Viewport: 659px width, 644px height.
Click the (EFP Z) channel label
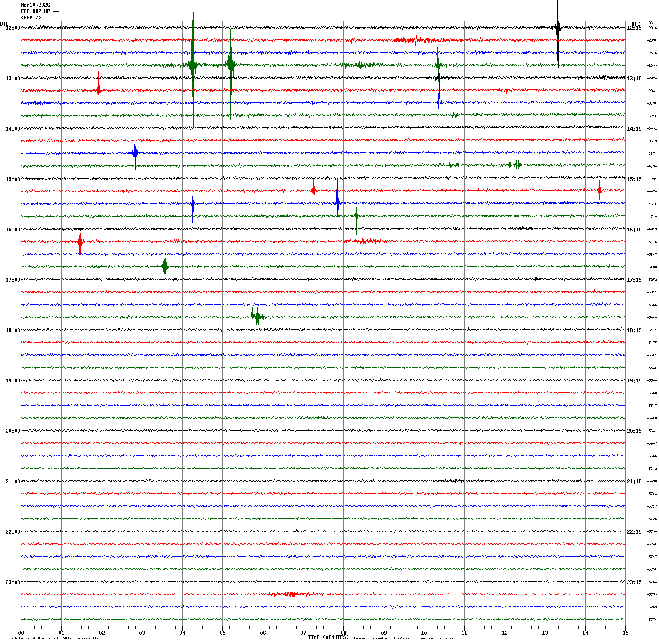(x=31, y=18)
